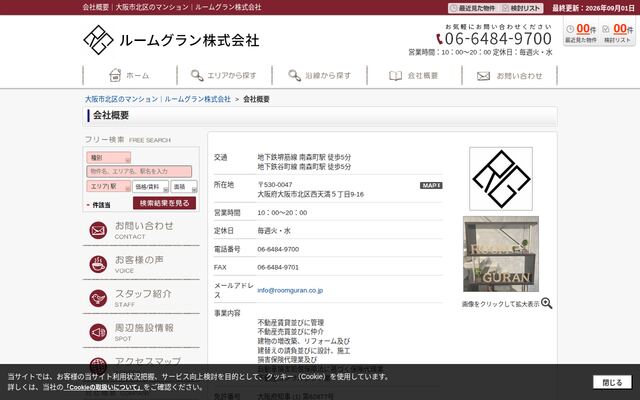
Task: Focus the 物件名、エリア名、駅名を入力 field
Action: coord(139,171)
